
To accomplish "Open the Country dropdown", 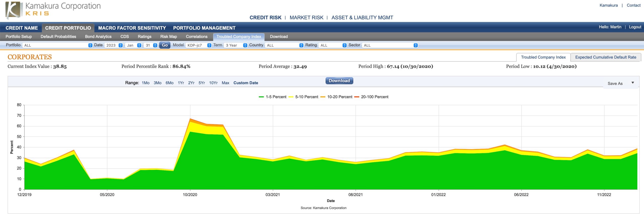I will click(284, 45).
